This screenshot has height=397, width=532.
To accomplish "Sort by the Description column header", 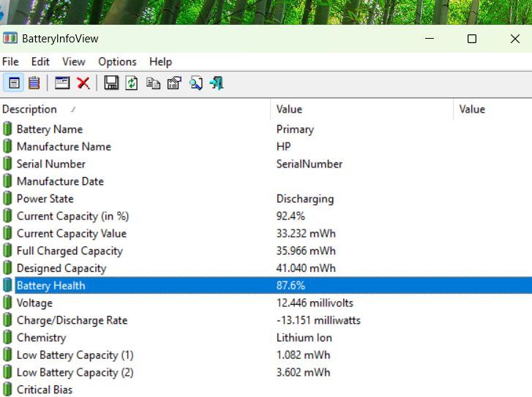I will point(29,110).
